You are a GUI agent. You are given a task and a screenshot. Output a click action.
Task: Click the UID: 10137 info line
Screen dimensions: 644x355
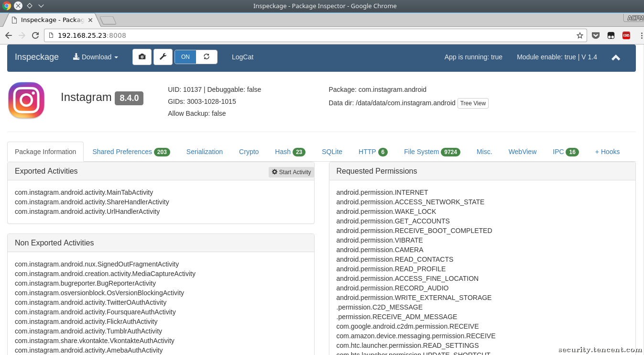click(214, 89)
